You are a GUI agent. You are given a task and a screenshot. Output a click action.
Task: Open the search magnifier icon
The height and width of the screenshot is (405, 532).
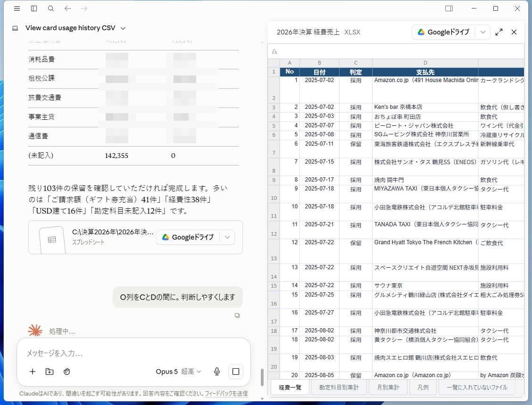pyautogui.click(x=51, y=8)
